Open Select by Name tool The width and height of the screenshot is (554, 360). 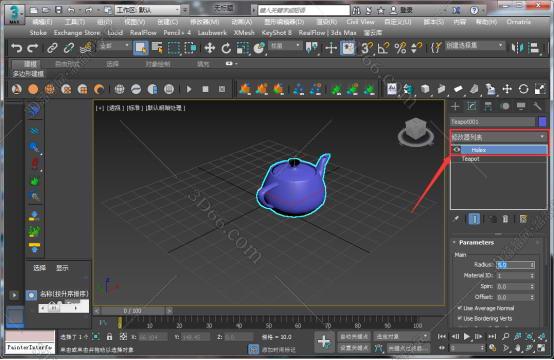pos(157,48)
